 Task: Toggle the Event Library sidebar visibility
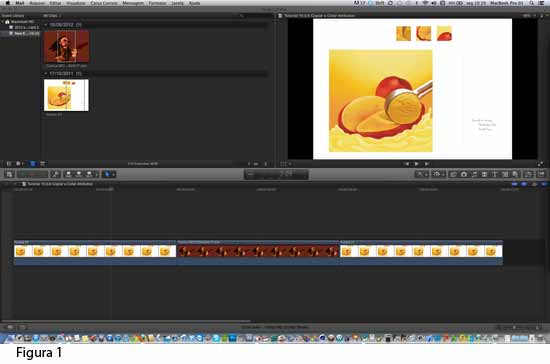[9, 164]
